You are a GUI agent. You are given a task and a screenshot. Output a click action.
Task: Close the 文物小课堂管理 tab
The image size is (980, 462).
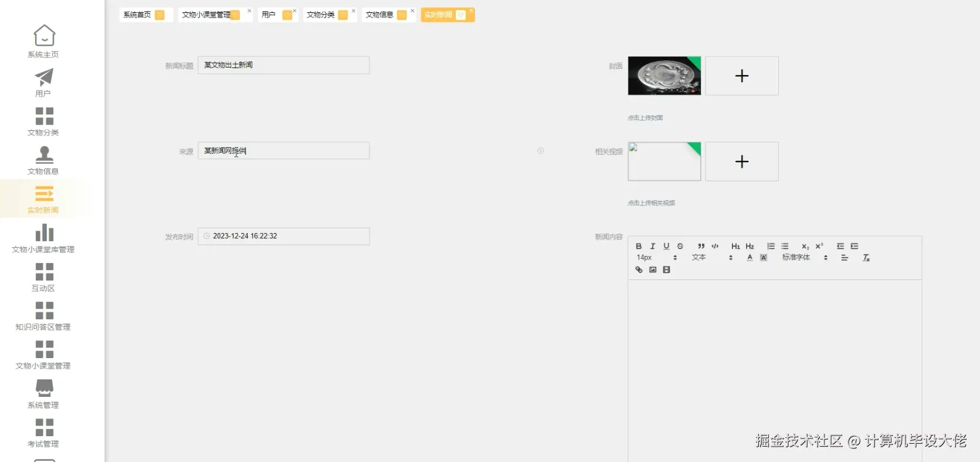249,11
